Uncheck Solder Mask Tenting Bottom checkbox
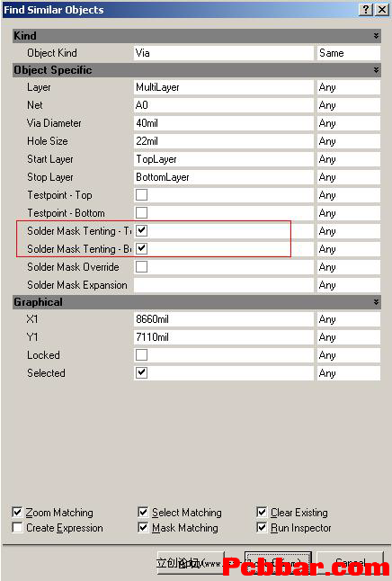The width and height of the screenshot is (392, 581). [141, 248]
